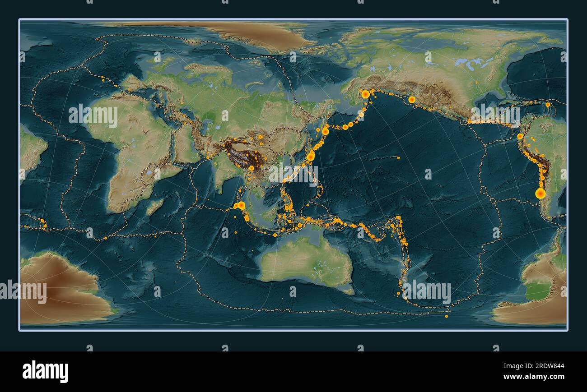Open the www.alamy.com link
Image resolution: width=587 pixels, height=392 pixels.
point(533,377)
